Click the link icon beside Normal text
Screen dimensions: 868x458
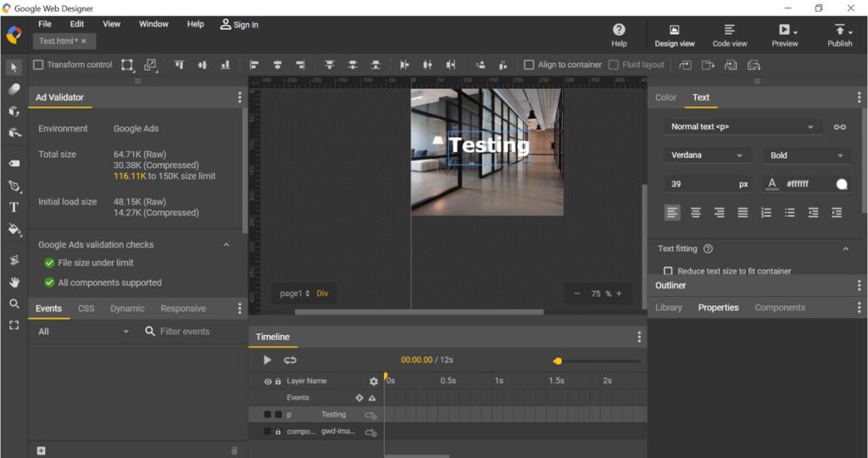point(840,127)
